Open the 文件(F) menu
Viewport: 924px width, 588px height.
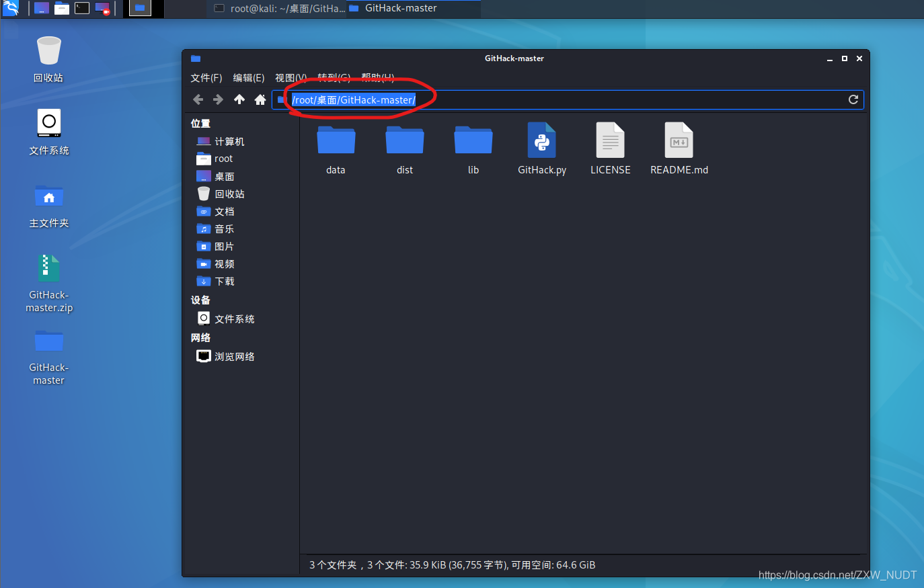pos(206,77)
